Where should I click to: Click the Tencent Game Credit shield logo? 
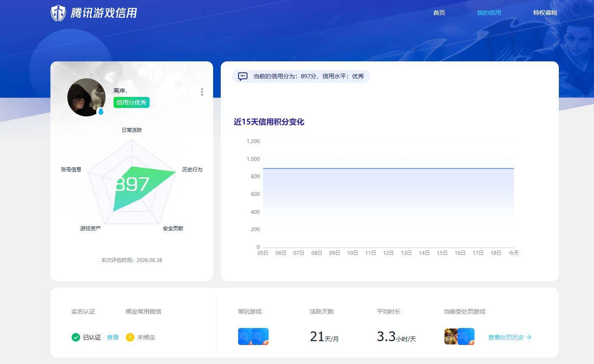[x=58, y=13]
